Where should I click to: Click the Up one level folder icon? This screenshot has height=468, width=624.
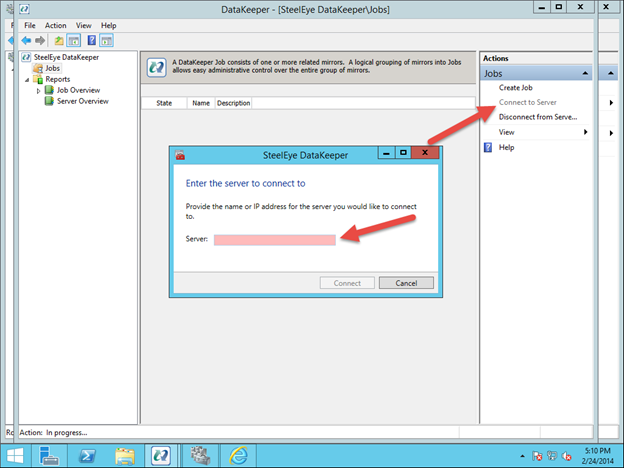(59, 40)
